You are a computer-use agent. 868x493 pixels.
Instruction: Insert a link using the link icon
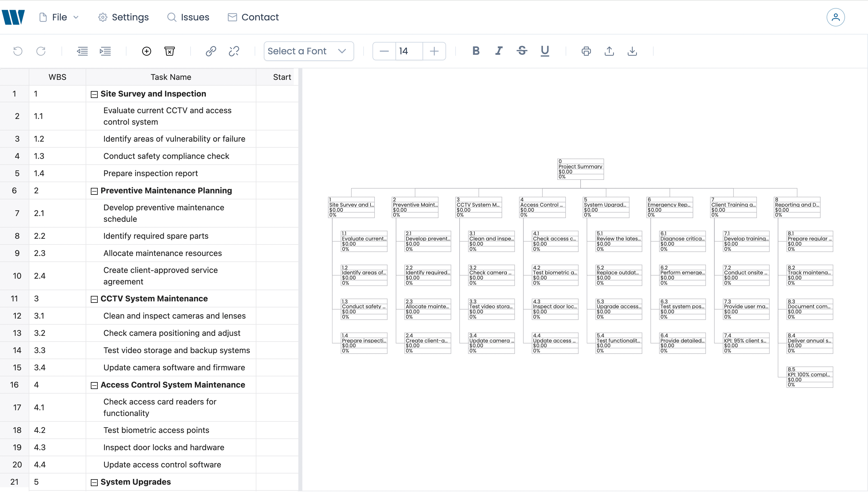coord(211,51)
